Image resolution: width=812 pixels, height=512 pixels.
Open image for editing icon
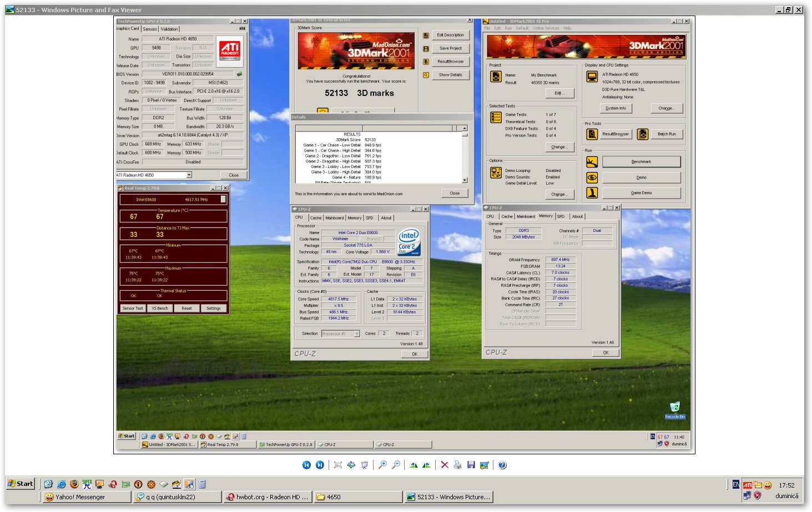point(484,465)
